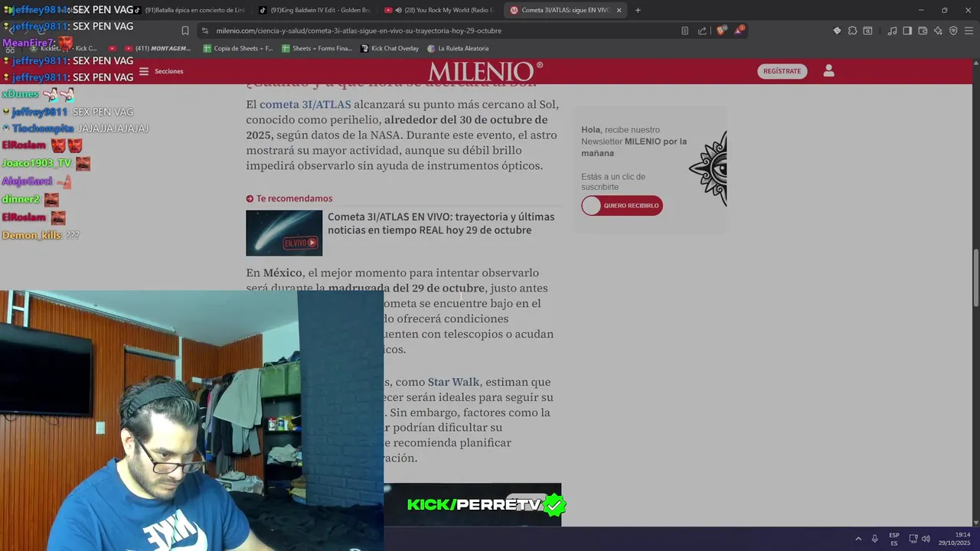Open the Extensions puzzle icon
This screenshot has height=551, width=980.
point(852,31)
